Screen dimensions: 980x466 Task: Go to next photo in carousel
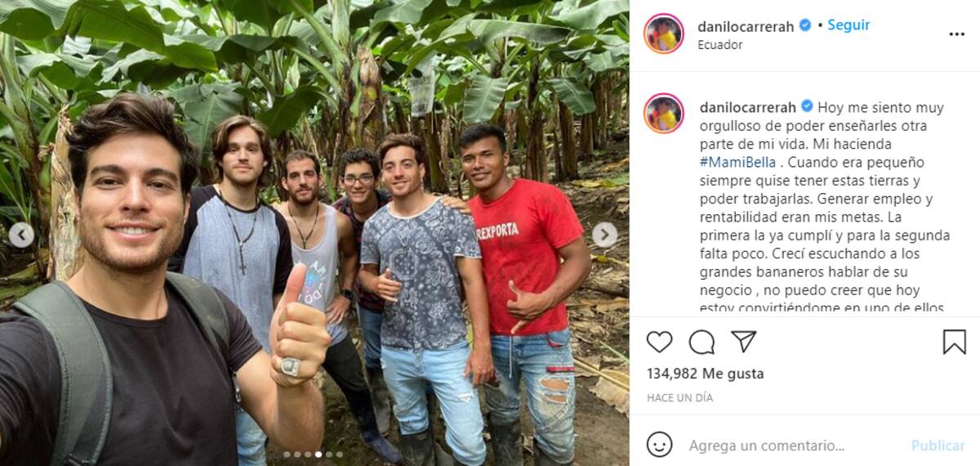(x=604, y=235)
